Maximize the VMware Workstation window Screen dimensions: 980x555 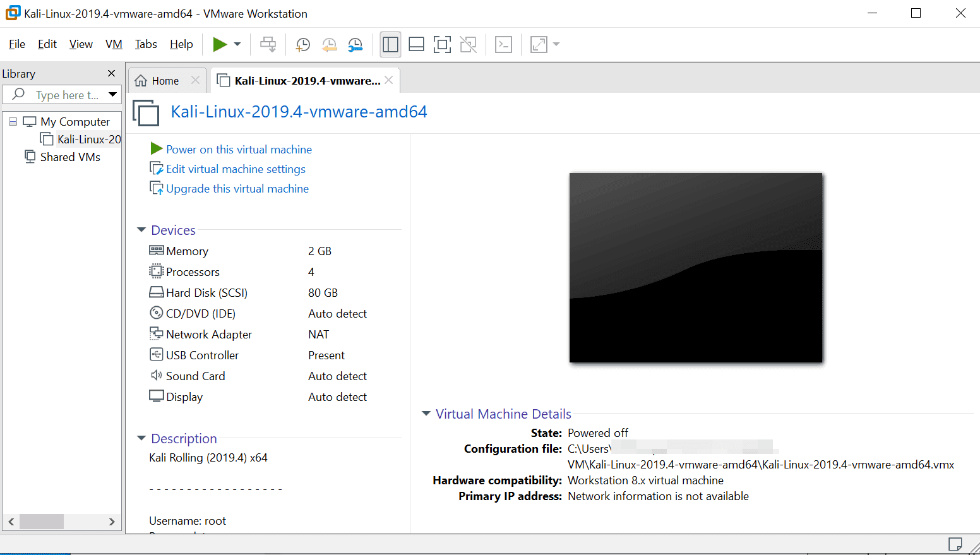click(916, 13)
